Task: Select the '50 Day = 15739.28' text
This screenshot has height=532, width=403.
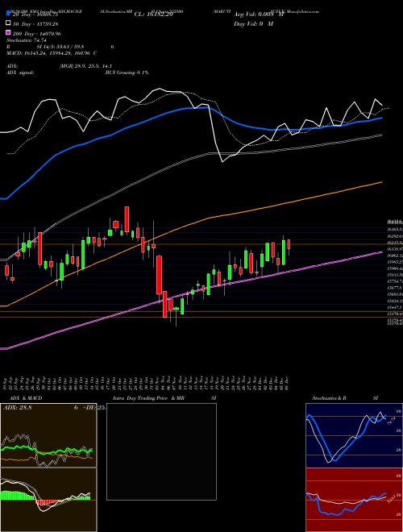Action: [x=35, y=24]
